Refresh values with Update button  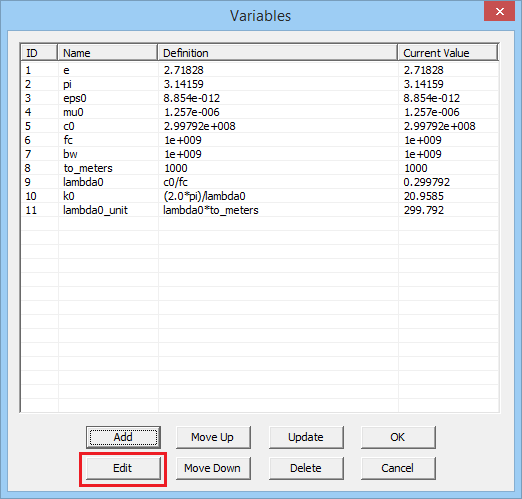click(x=306, y=437)
